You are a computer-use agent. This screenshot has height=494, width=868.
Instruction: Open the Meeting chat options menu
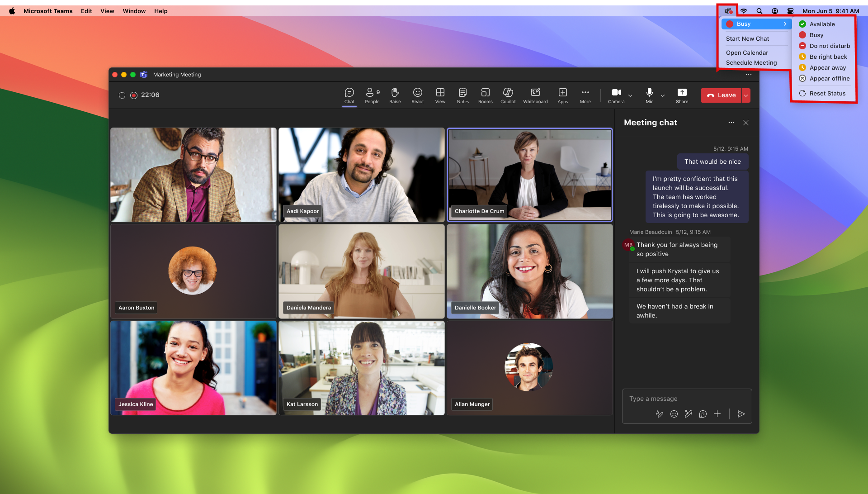point(731,122)
